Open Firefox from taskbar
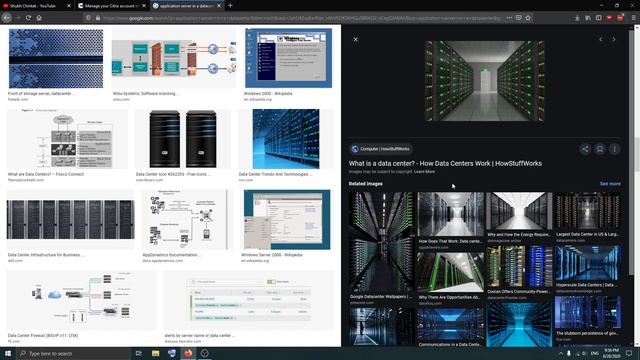The image size is (640, 360). click(x=188, y=353)
